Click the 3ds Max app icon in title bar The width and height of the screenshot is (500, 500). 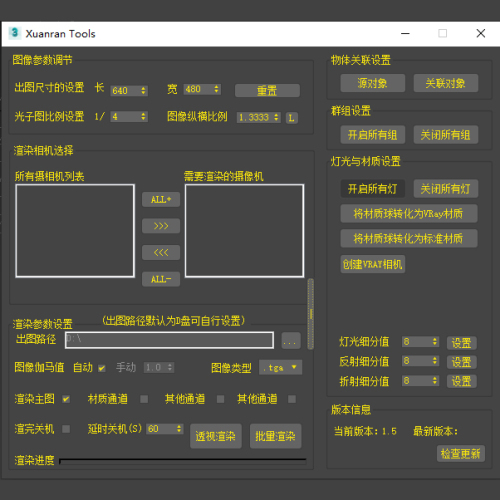14,33
